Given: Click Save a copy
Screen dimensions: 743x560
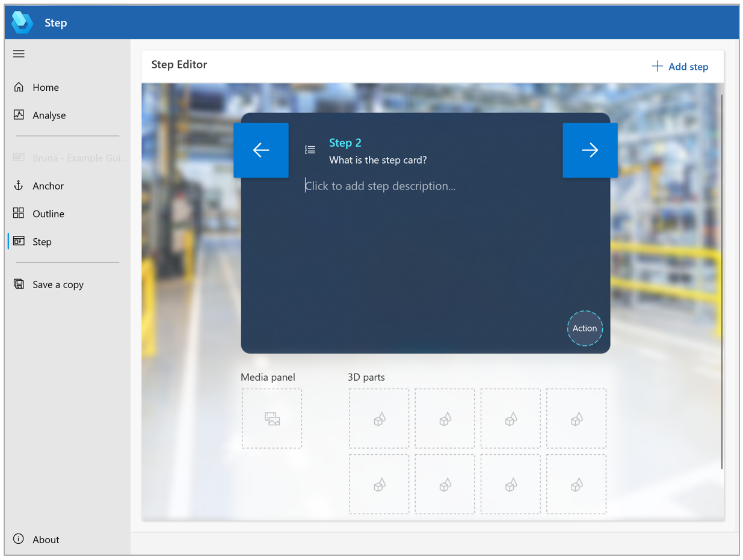Looking at the screenshot, I should 58,285.
